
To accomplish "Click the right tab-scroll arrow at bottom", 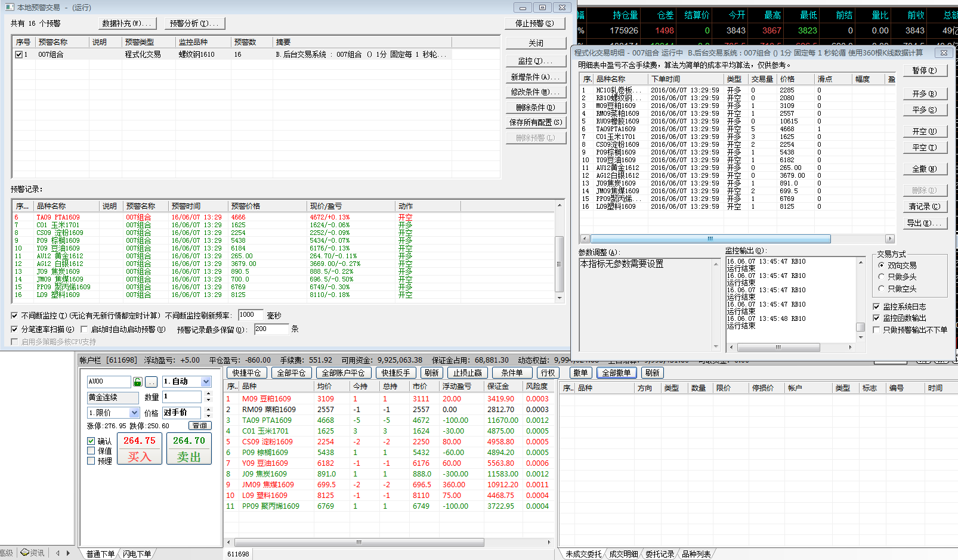I will [69, 553].
